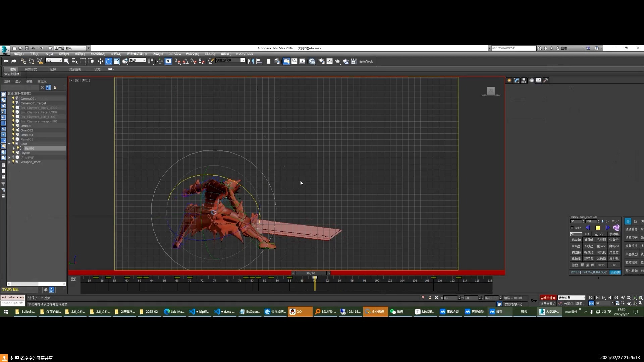
Task: Click the yellow square swatch in BsKeyTools
Action: pyautogui.click(x=597, y=228)
